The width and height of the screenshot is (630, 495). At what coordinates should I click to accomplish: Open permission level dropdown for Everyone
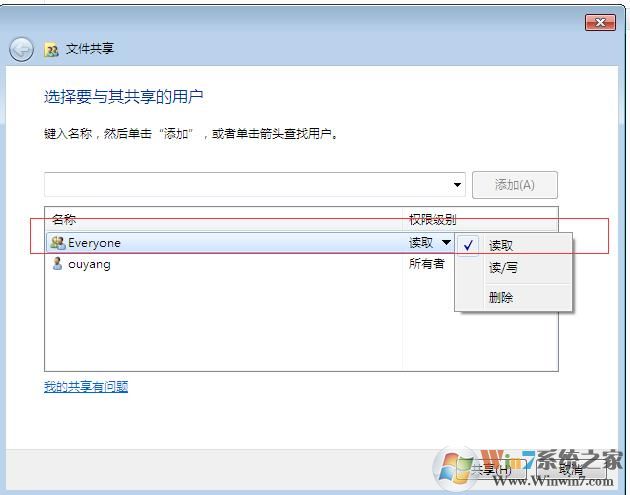(446, 242)
